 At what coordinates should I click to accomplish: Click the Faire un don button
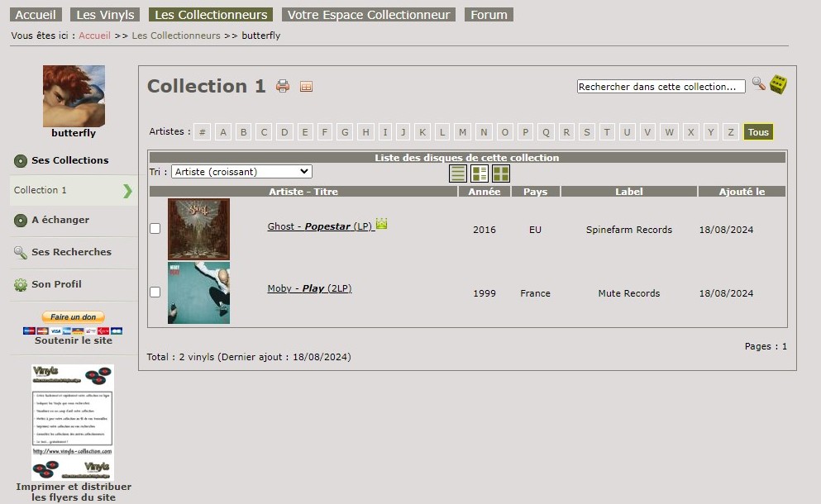coord(74,316)
